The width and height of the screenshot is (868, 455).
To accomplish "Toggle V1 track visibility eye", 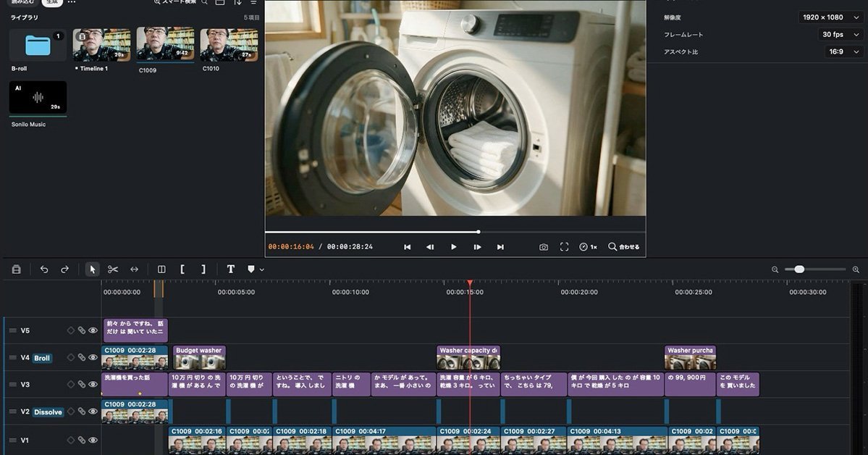I will (x=93, y=440).
